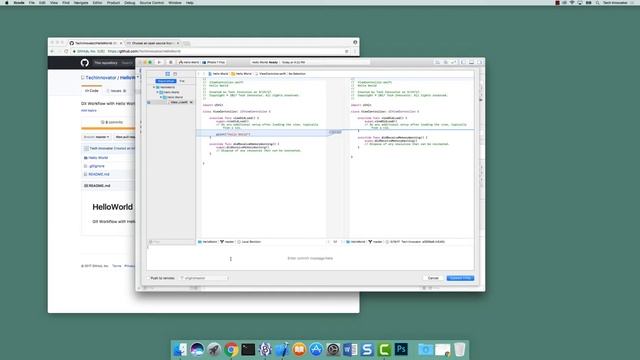This screenshot has height=360, width=640.
Task: Click Local Revision in left pane footer
Action: [x=249, y=242]
